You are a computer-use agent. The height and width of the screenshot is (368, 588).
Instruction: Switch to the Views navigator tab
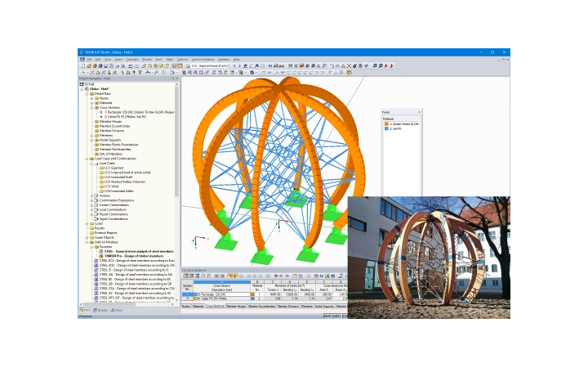[x=117, y=311]
